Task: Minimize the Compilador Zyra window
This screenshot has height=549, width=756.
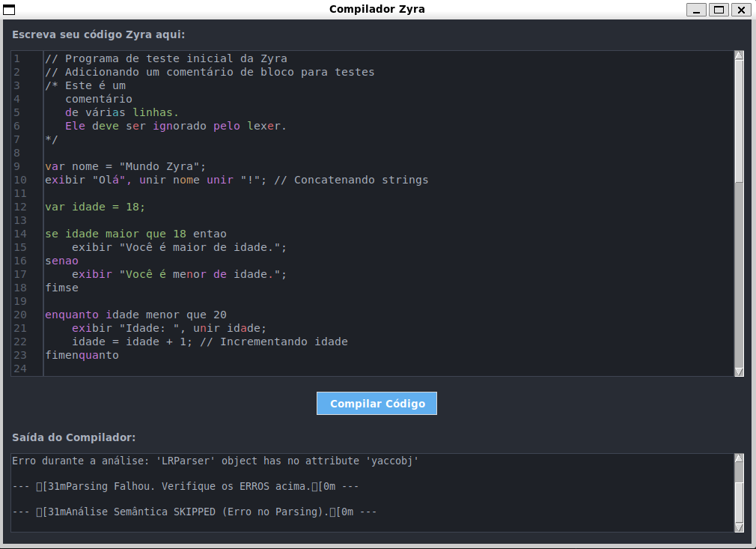Action: (697, 10)
